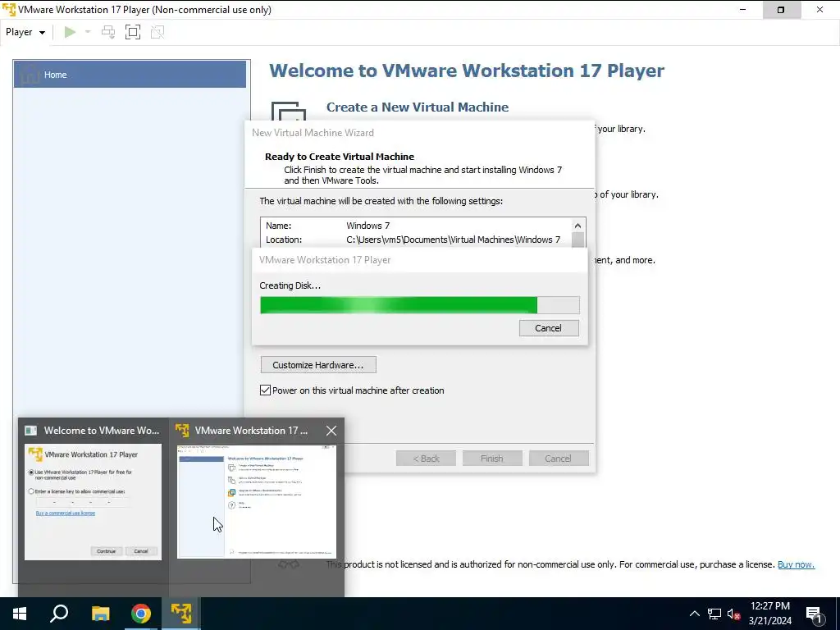Click the scroll-up arrow in the settings list
840x630 pixels.
pyautogui.click(x=577, y=226)
